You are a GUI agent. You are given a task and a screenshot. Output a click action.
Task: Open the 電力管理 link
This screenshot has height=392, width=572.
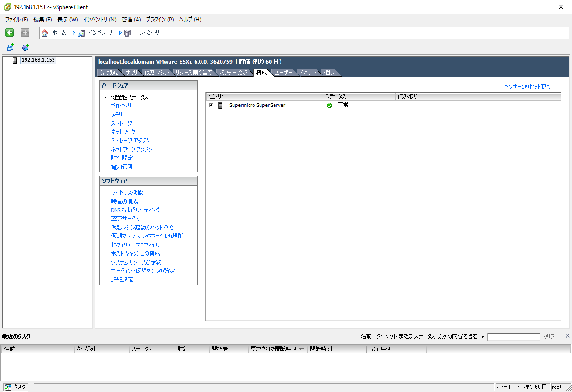click(122, 167)
